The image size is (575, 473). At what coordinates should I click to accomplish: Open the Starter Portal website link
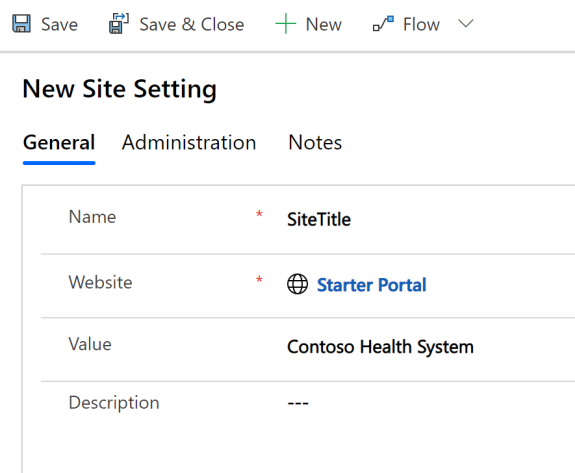click(371, 285)
